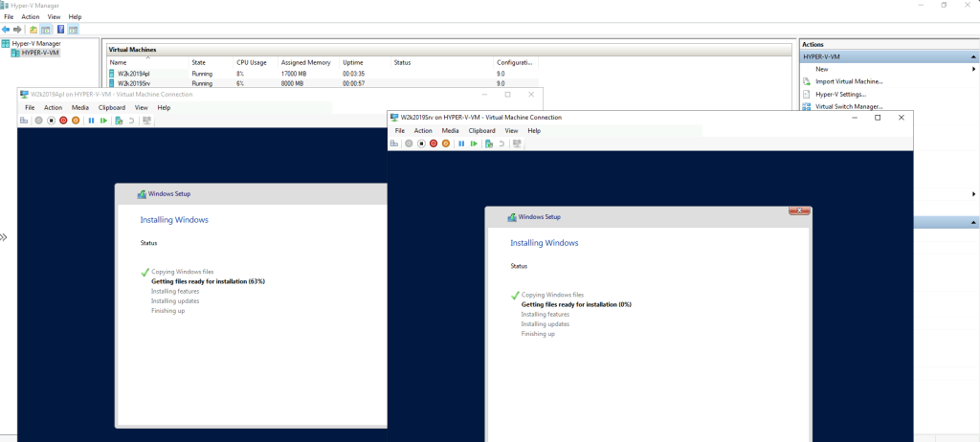This screenshot has width=980, height=442.
Task: Select HYPER-V-VM node in the tree
Action: [x=41, y=53]
